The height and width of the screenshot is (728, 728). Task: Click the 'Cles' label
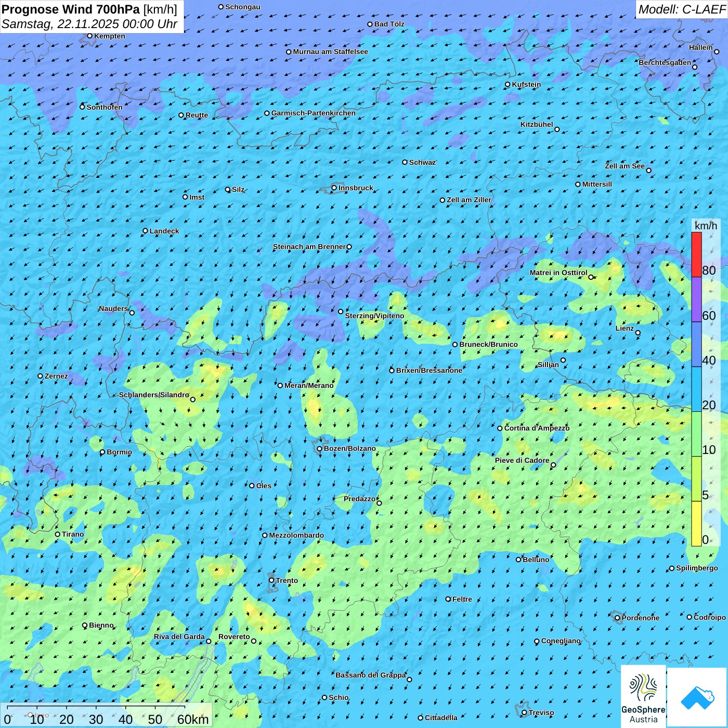pyautogui.click(x=264, y=486)
